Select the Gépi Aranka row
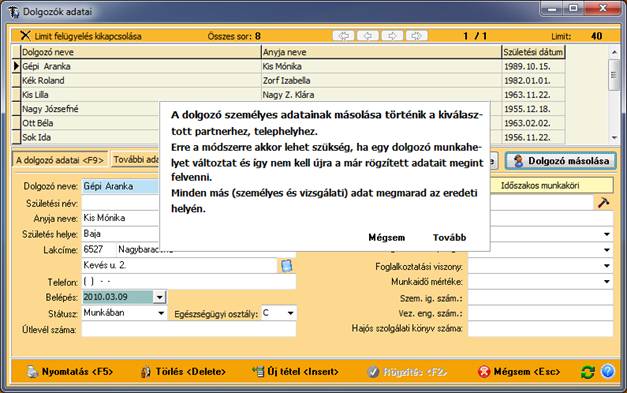 (288, 66)
